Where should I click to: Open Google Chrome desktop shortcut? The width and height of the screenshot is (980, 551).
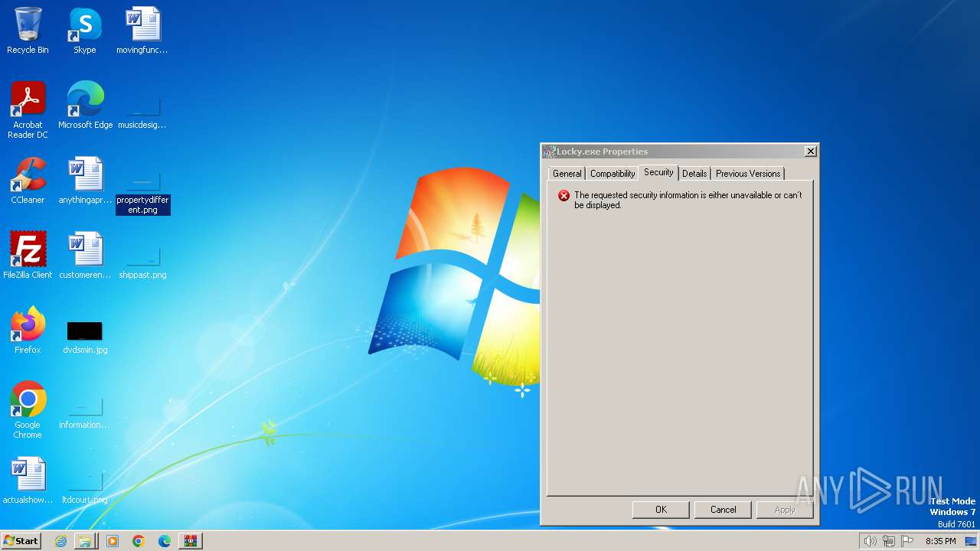[28, 410]
